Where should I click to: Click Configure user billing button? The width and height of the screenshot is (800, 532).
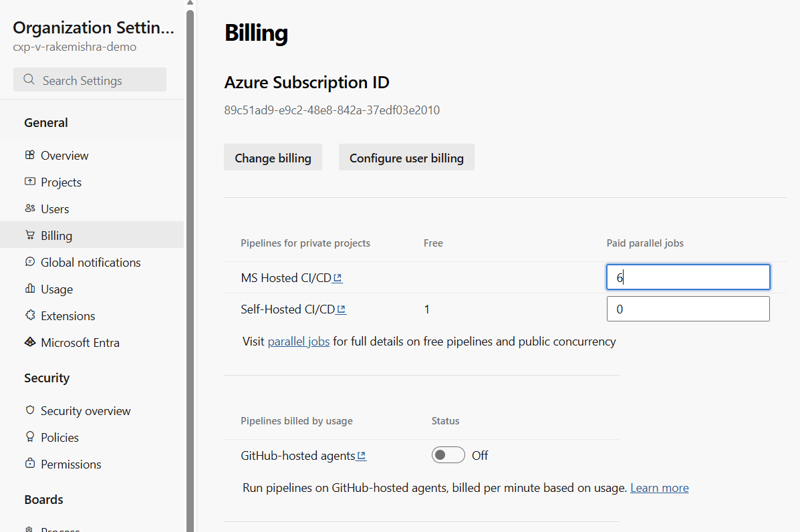click(x=406, y=158)
